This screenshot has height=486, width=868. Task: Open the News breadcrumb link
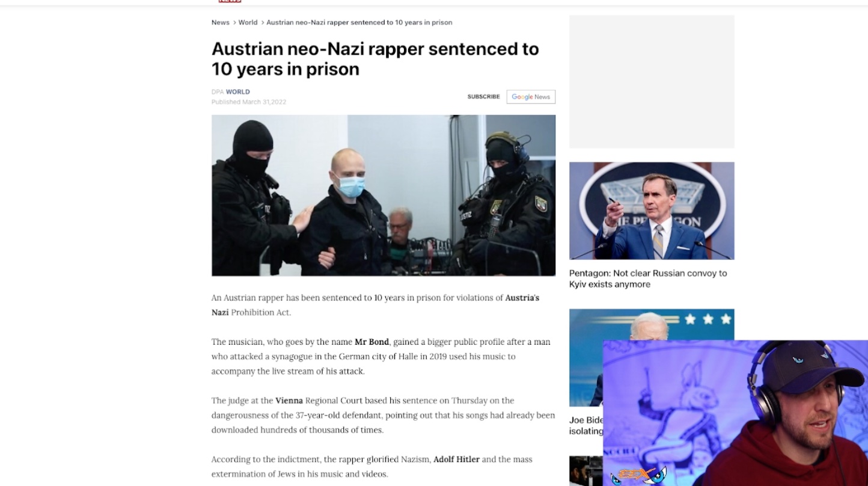coord(220,22)
